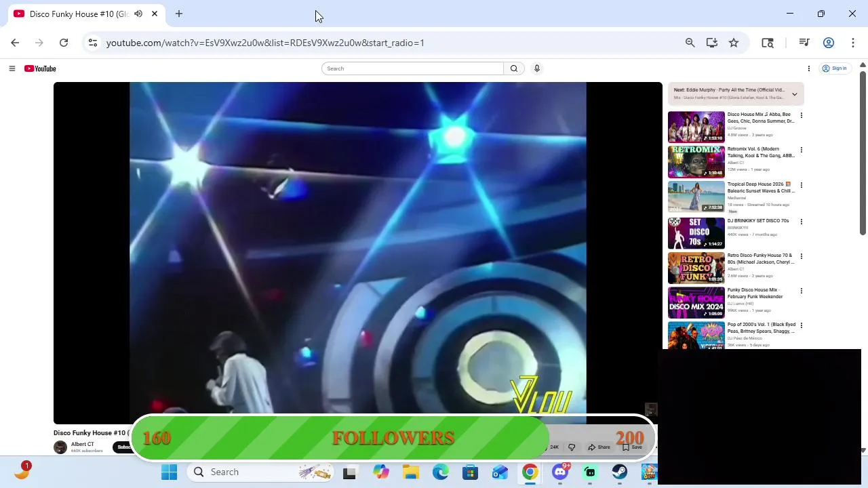This screenshot has height=488, width=868.
Task: Open Tropical Deep House 2026 thumbnail
Action: 696,197
